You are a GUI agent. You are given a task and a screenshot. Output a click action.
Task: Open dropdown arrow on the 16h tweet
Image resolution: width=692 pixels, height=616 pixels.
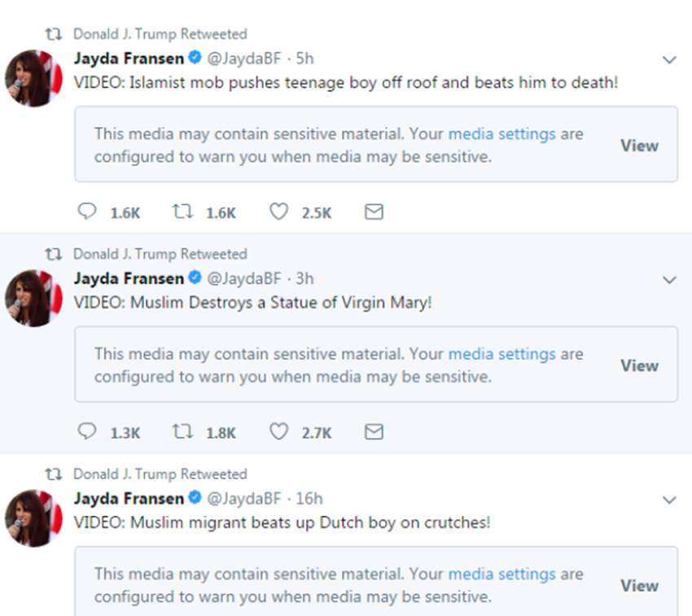pyautogui.click(x=669, y=500)
